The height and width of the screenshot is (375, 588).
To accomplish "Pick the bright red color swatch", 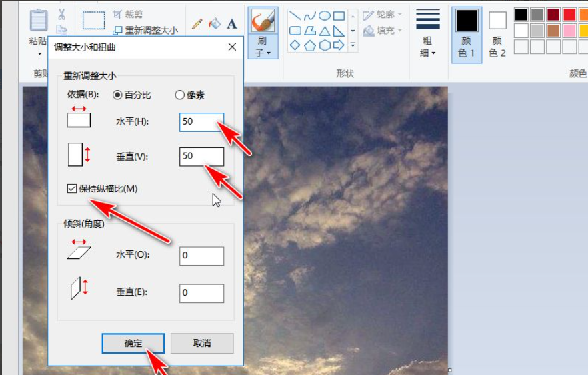I will pos(569,15).
